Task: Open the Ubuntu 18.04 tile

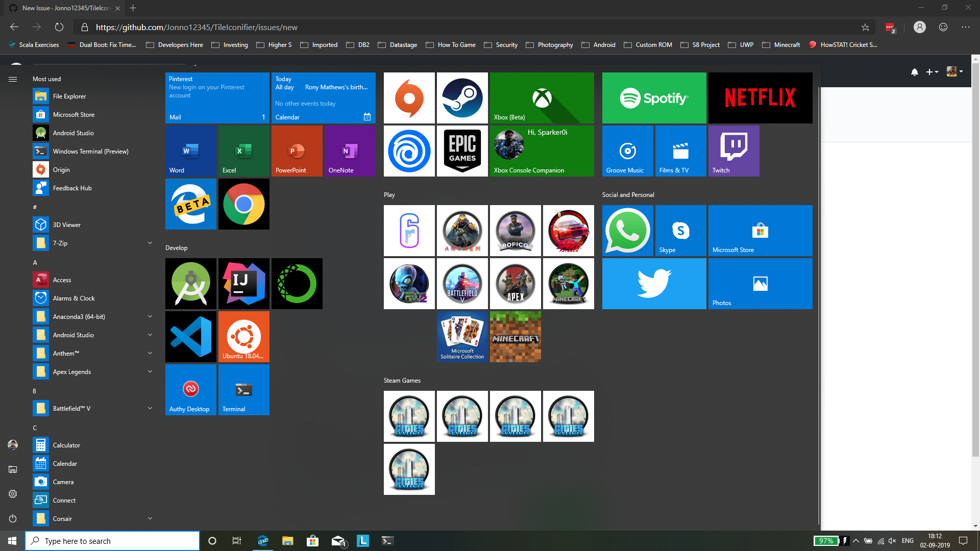Action: coord(243,336)
